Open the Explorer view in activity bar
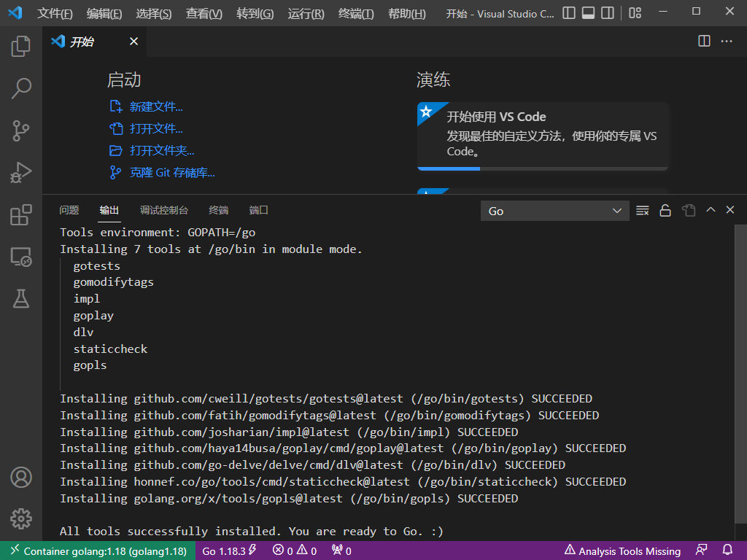The width and height of the screenshot is (747, 560). coord(21,46)
